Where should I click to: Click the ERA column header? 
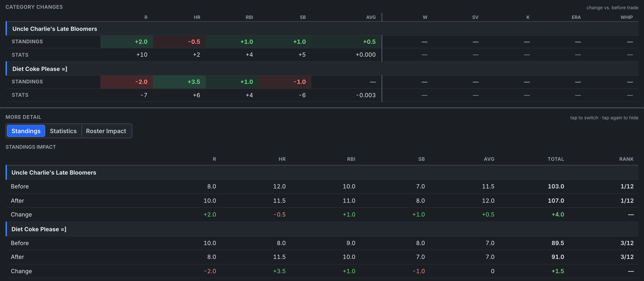point(576,17)
